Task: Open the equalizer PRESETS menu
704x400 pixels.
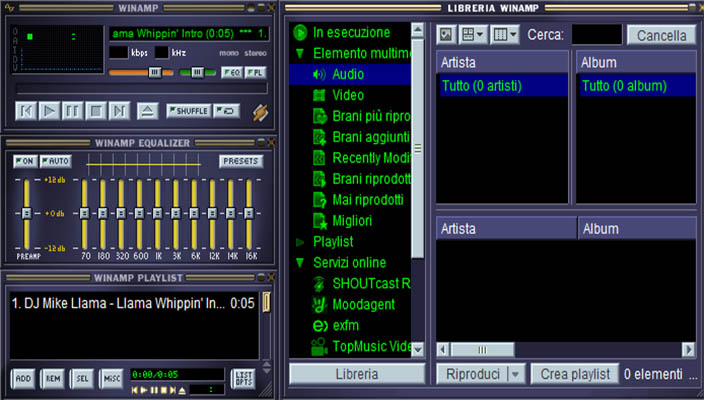Action: coord(241,160)
